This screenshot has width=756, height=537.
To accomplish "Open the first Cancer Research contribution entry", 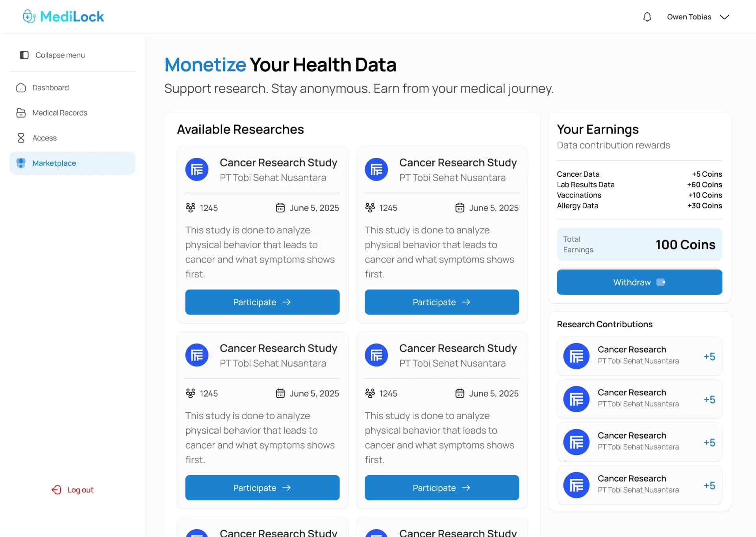I will point(639,356).
